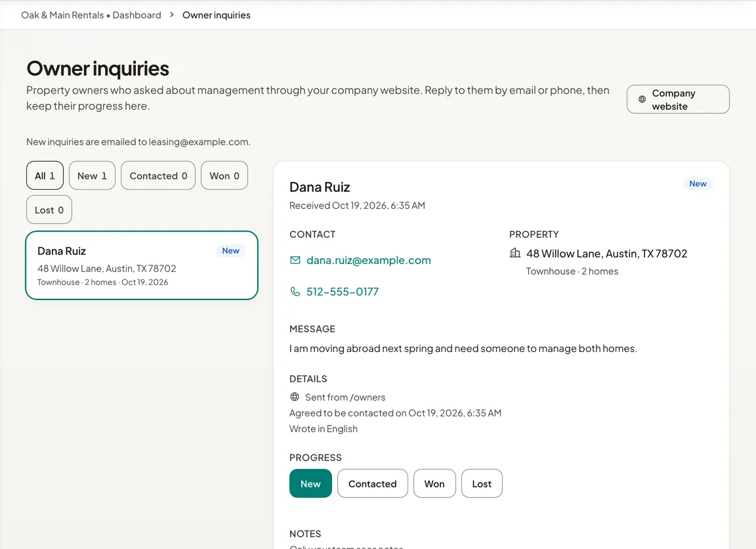The height and width of the screenshot is (549, 756).
Task: Click the globe icon next to Sent from /owners
Action: pyautogui.click(x=295, y=397)
